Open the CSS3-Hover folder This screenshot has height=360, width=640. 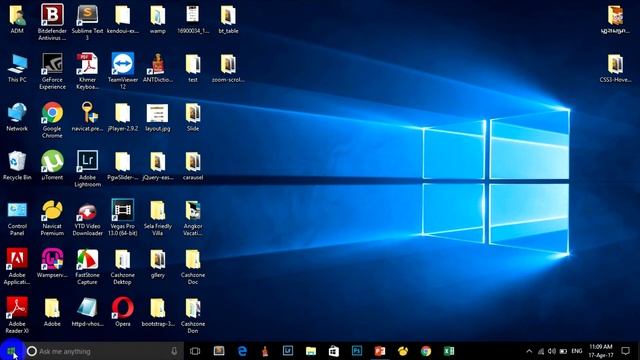point(616,68)
